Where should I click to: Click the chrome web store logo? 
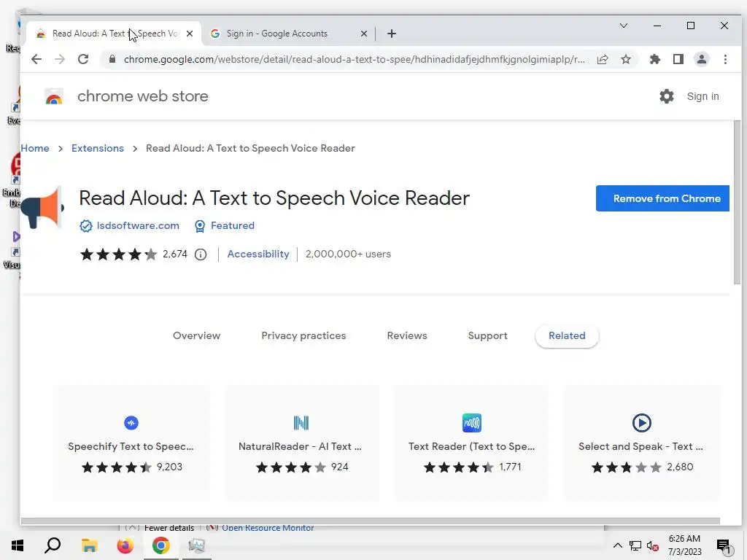point(54,96)
